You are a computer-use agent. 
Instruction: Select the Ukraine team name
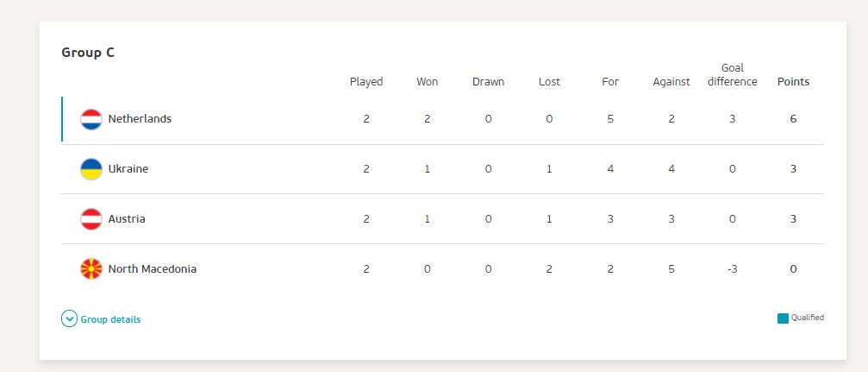point(128,168)
